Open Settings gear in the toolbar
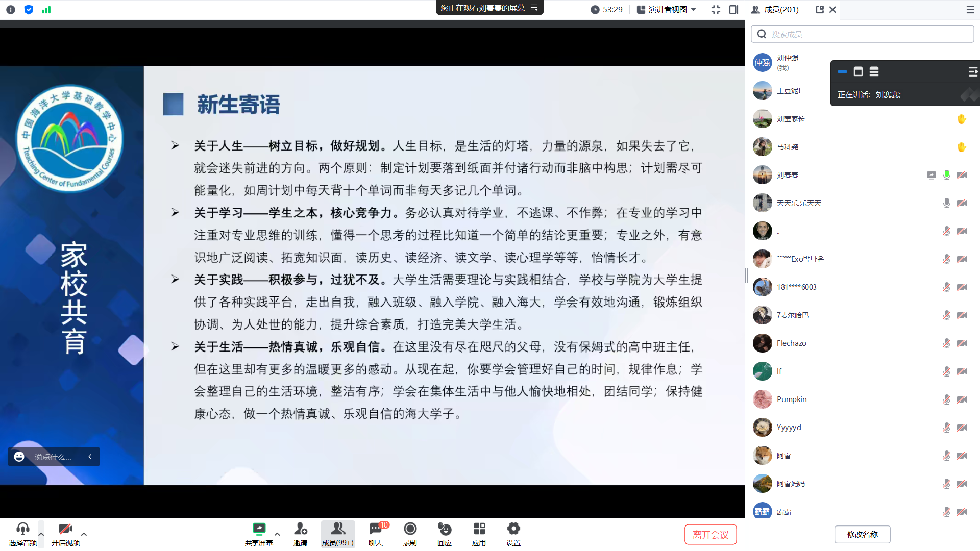980x551 pixels. [513, 529]
